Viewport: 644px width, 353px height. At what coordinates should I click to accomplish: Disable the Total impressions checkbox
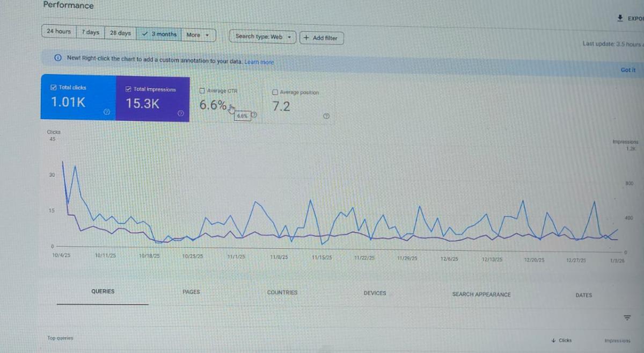[x=128, y=89]
